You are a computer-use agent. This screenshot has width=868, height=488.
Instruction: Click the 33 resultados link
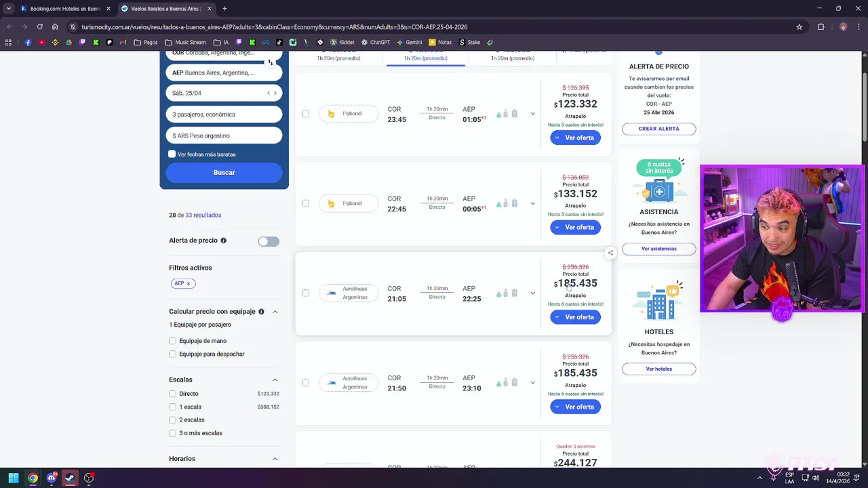[x=203, y=215]
